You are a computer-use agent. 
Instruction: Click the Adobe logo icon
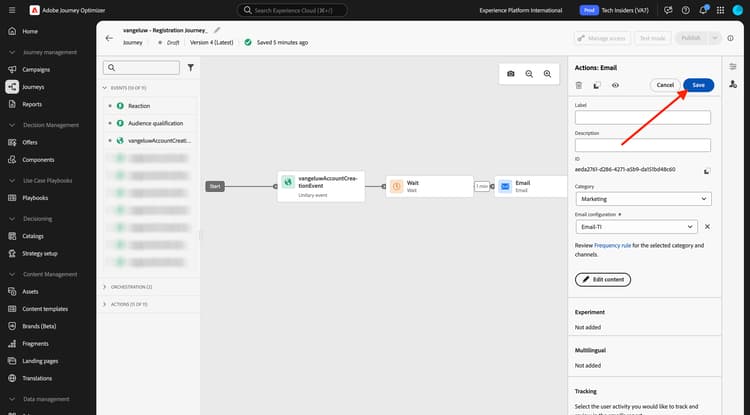click(34, 10)
